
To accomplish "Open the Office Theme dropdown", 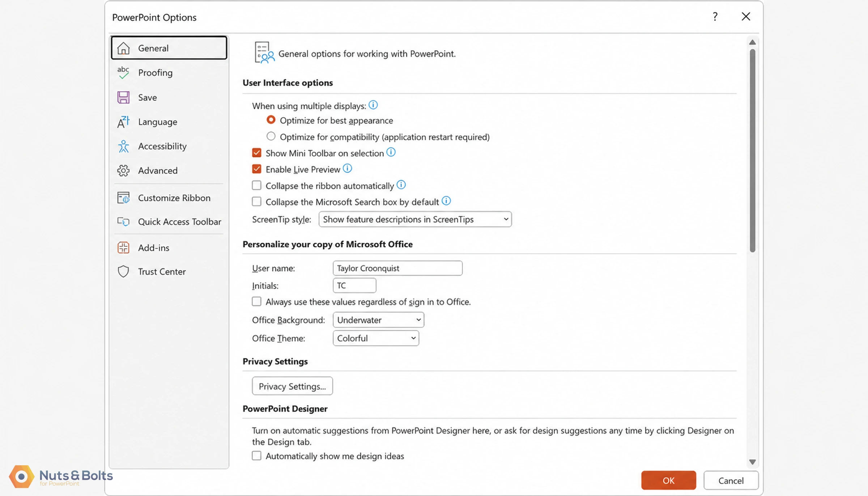I will (x=376, y=338).
